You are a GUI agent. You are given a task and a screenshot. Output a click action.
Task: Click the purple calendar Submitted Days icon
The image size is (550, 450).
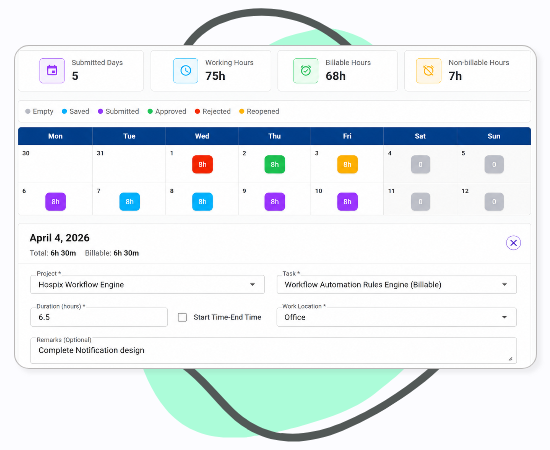point(52,70)
